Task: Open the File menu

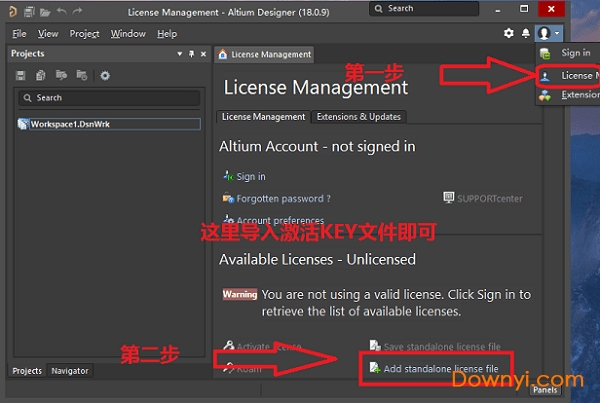Action: point(19,33)
